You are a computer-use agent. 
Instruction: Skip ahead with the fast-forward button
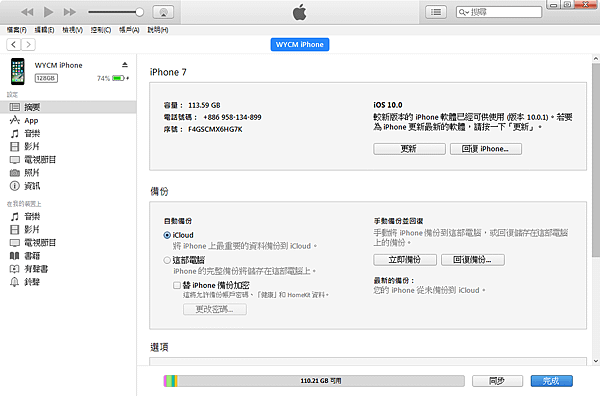click(70, 12)
